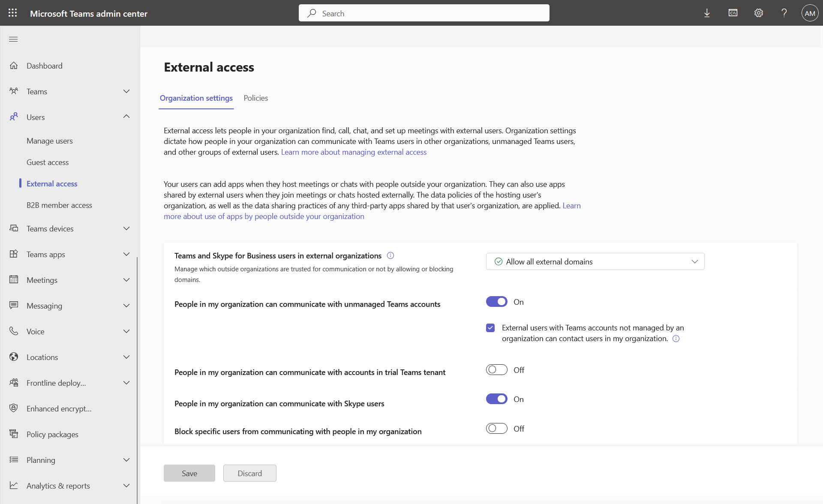The height and width of the screenshot is (504, 823).
Task: Click the Dashboard home icon
Action: pyautogui.click(x=14, y=66)
